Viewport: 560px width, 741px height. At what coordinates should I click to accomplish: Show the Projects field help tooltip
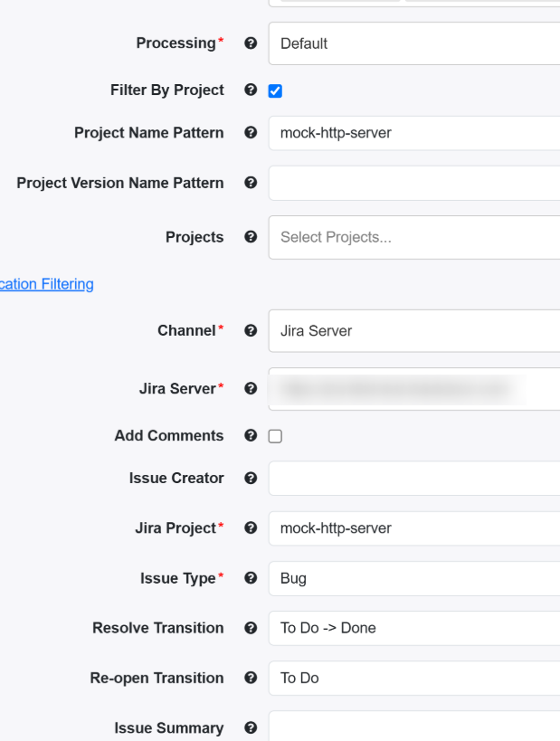(x=251, y=236)
